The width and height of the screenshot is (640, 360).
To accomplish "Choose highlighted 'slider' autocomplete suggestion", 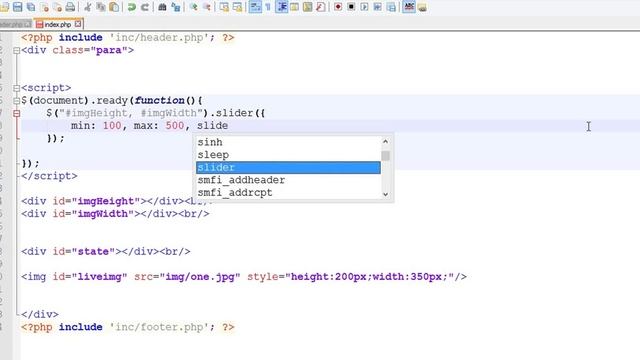I will tap(288, 167).
